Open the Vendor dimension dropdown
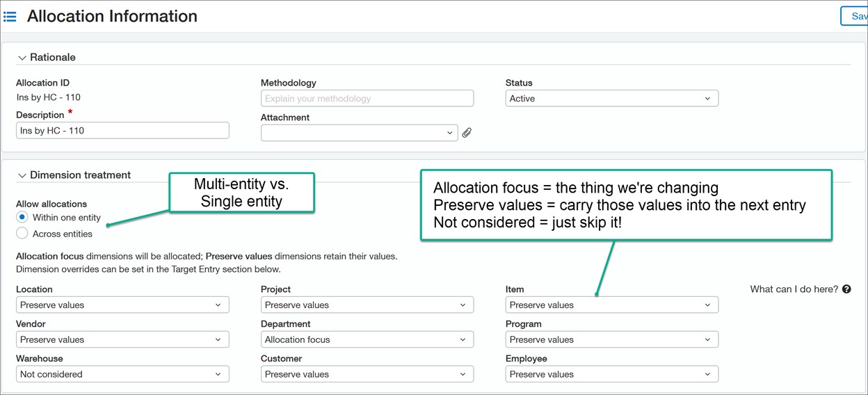Screen dimensions: 868x395 pos(122,339)
